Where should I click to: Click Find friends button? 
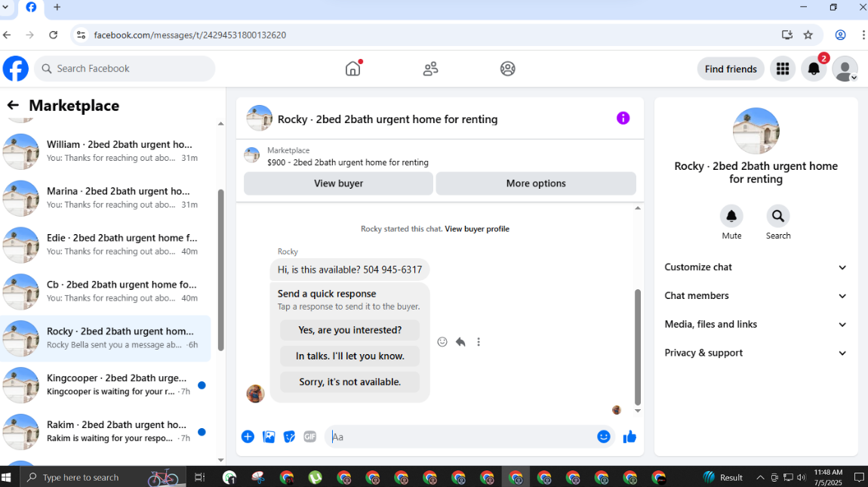click(731, 69)
